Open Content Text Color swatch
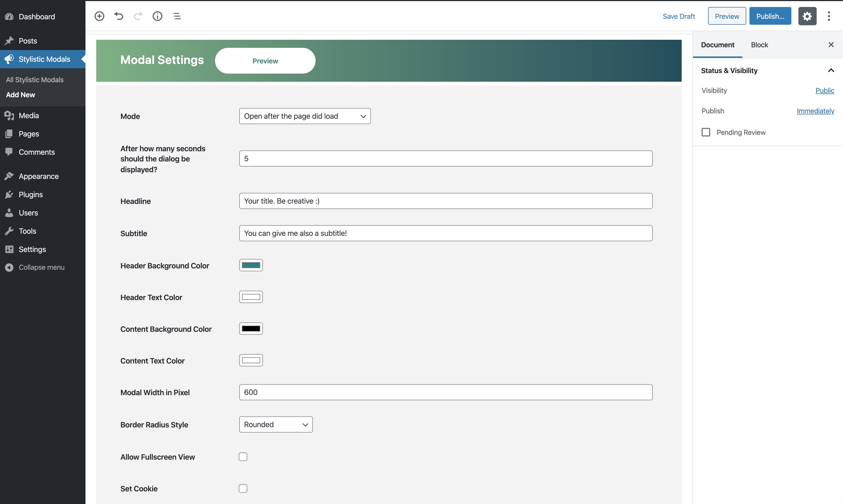Viewport: 843px width, 504px height. [x=251, y=360]
